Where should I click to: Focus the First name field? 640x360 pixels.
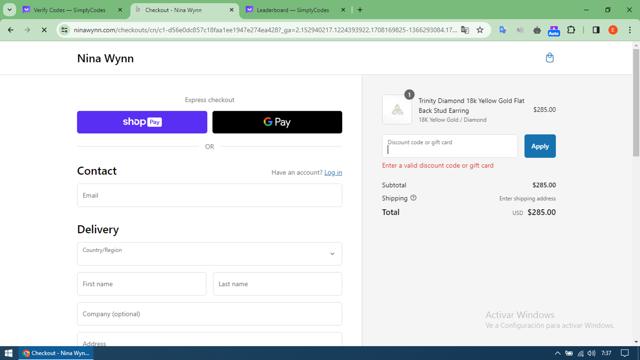142,284
